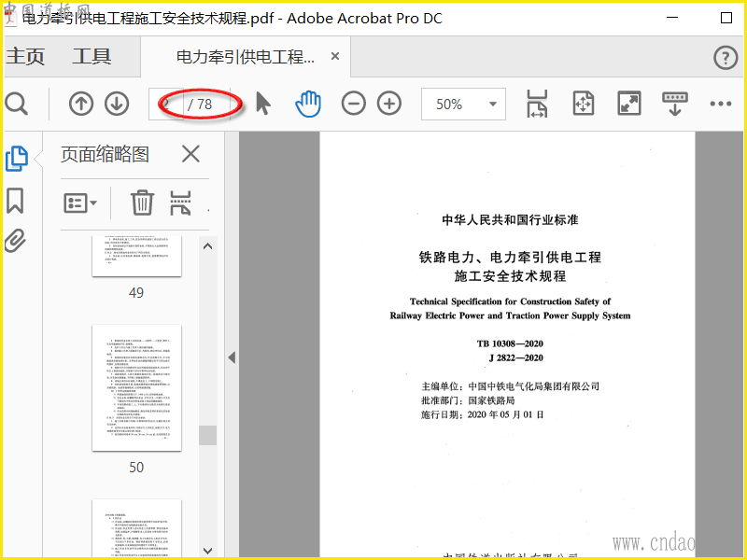Toggle the page thumbnails sidebar icon
This screenshot has width=747, height=560.
pos(17,159)
